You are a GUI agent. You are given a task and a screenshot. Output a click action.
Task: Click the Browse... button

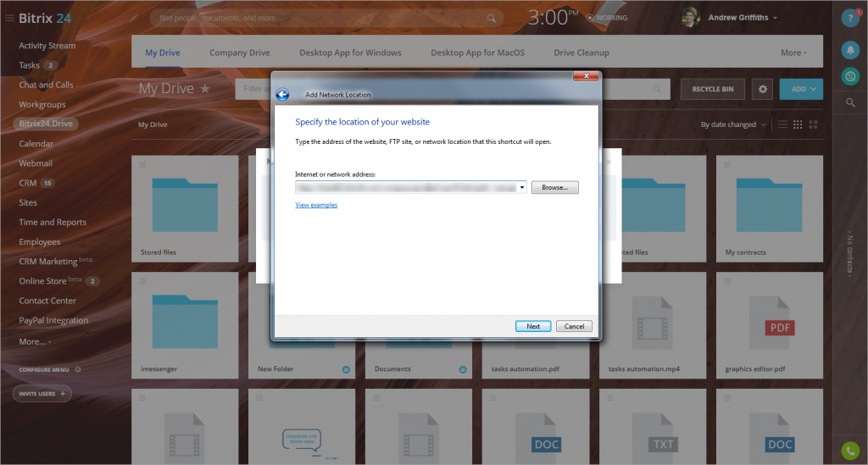[x=554, y=187]
